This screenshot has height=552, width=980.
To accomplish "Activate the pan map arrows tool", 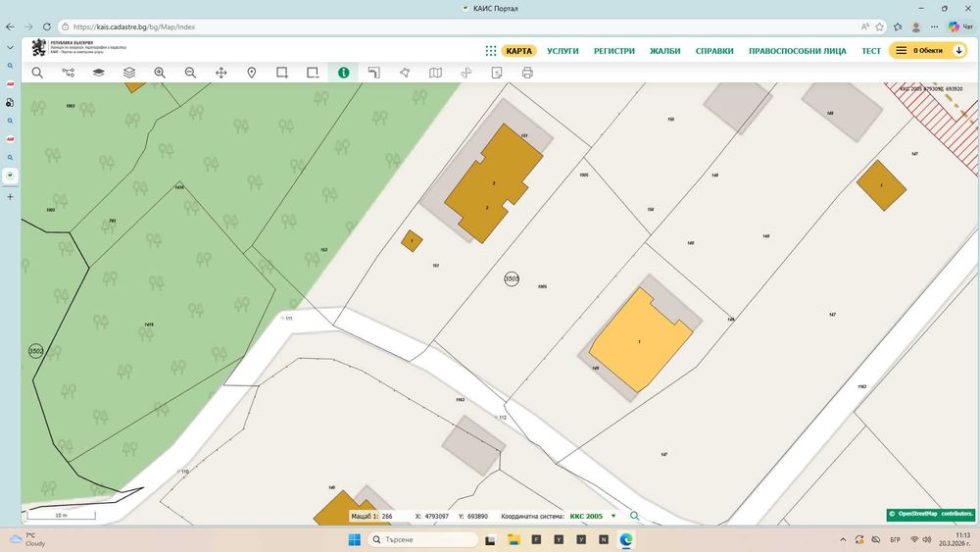I will [x=220, y=73].
